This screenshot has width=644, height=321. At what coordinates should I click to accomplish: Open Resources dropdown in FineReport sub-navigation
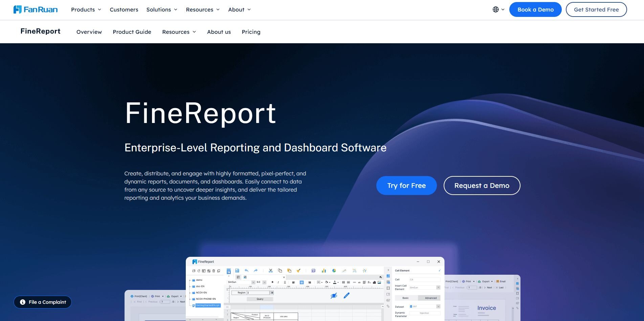coord(179,32)
